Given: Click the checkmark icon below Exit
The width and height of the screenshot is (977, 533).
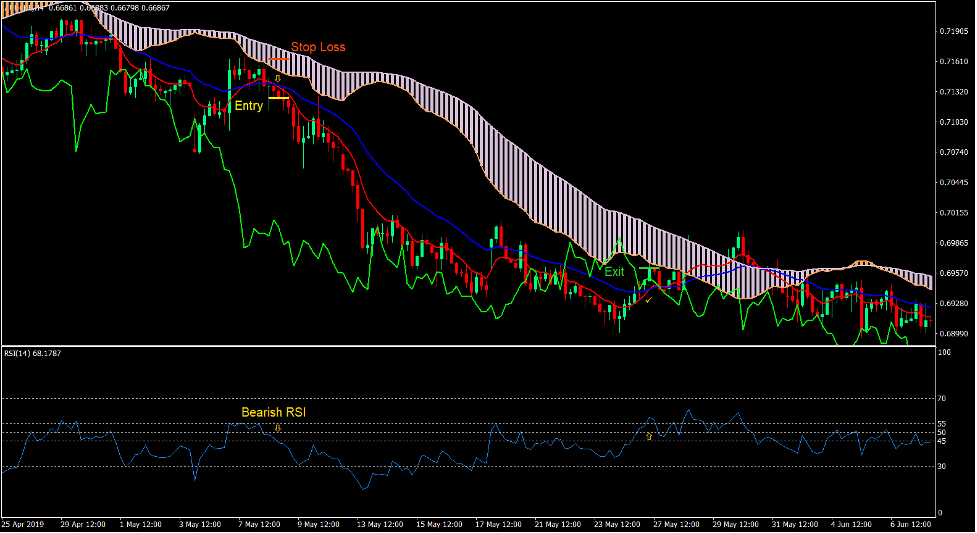Looking at the screenshot, I should [648, 300].
